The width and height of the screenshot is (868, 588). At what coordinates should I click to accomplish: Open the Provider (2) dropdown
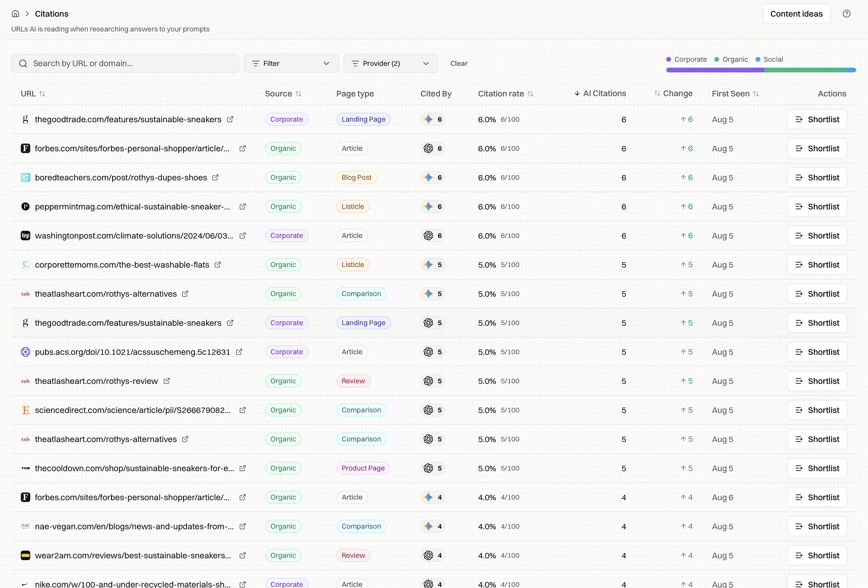click(x=391, y=63)
